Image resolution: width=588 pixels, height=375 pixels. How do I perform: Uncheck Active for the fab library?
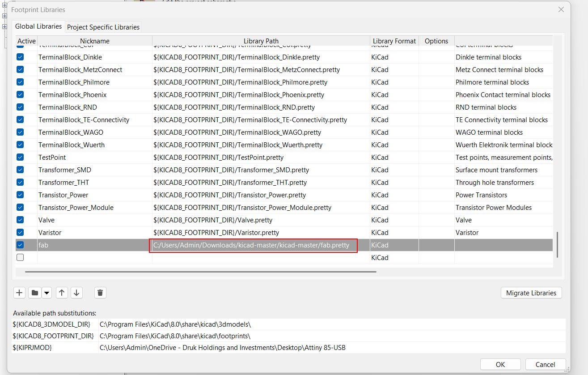[x=20, y=245]
